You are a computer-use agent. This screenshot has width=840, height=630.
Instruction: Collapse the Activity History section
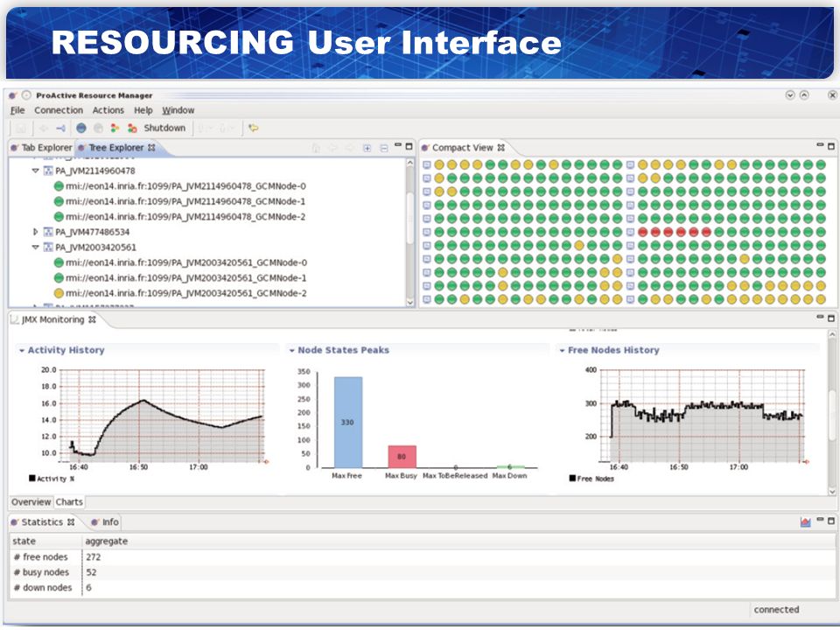click(x=22, y=350)
